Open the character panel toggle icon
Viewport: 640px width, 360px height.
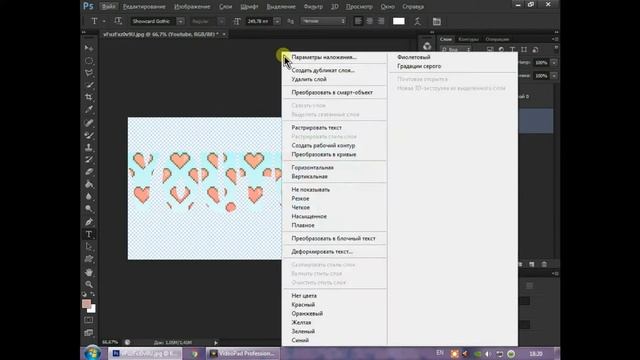(437, 21)
